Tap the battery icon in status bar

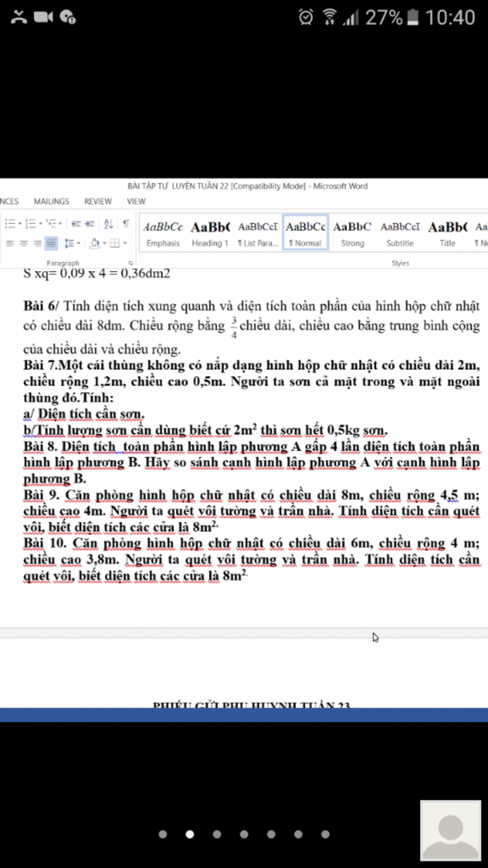point(413,17)
